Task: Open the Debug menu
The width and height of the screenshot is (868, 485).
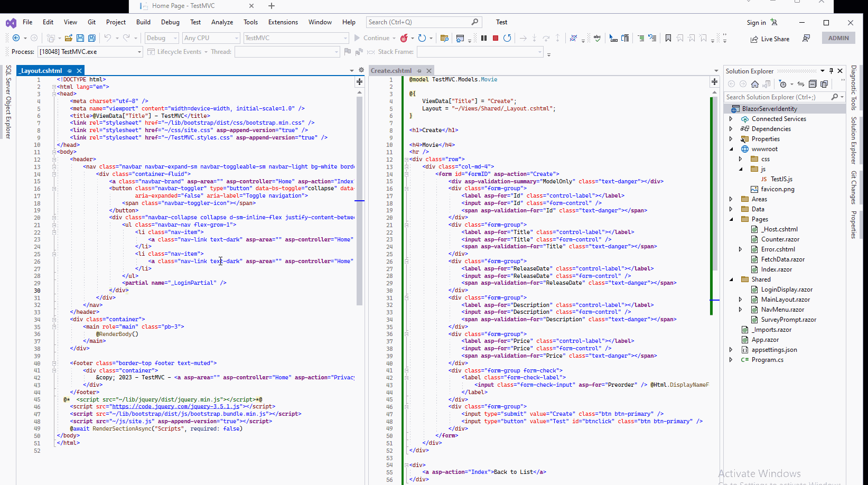Action: [170, 22]
